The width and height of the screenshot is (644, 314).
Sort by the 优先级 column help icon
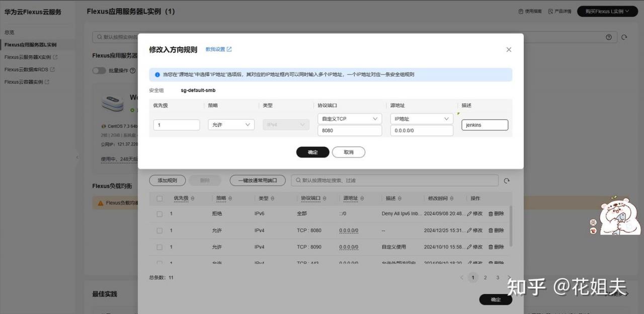(x=193, y=199)
